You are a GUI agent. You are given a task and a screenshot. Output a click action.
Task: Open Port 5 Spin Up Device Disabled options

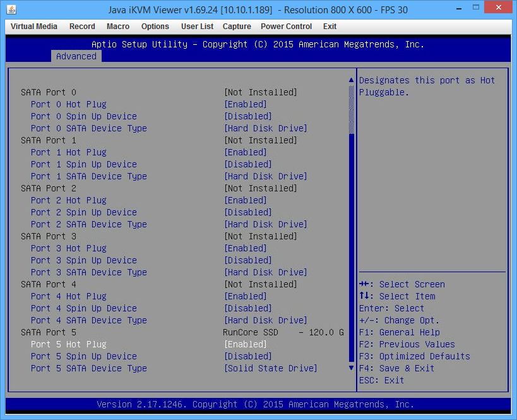point(248,356)
